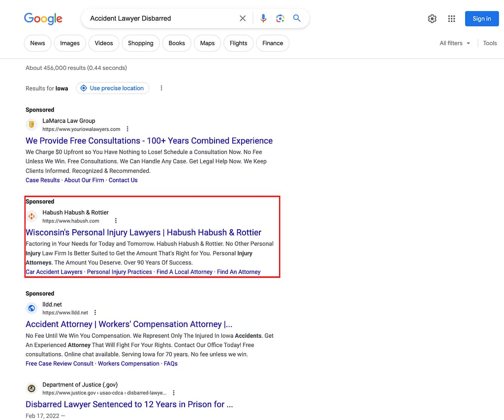This screenshot has width=504, height=420.
Task: Open the FAQs sitelink
Action: 171,363
